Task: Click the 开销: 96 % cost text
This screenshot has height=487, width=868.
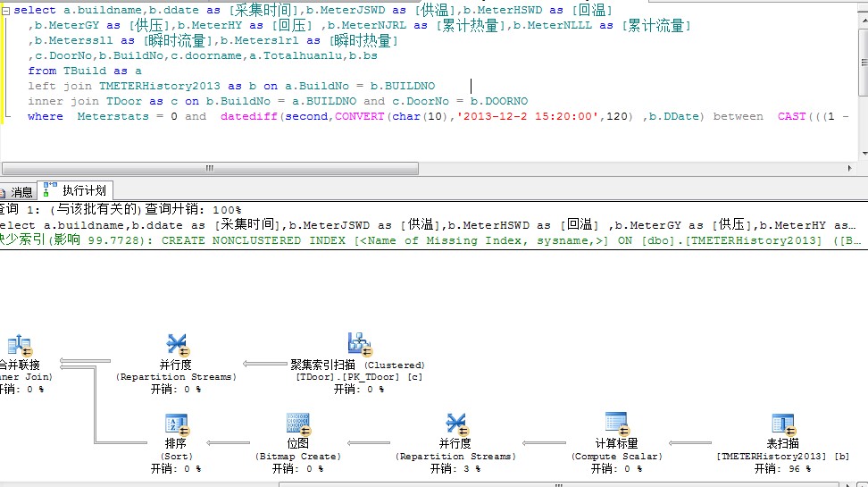Action: coord(783,469)
